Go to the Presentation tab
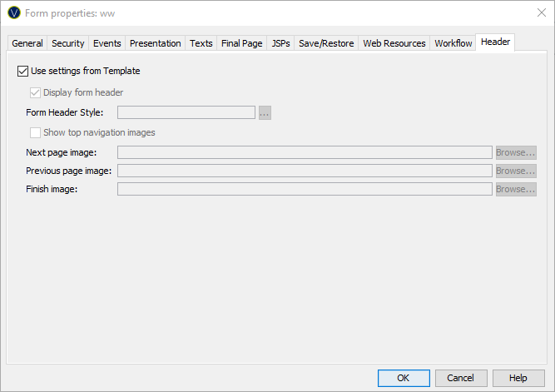The width and height of the screenshot is (555, 392). click(x=156, y=43)
